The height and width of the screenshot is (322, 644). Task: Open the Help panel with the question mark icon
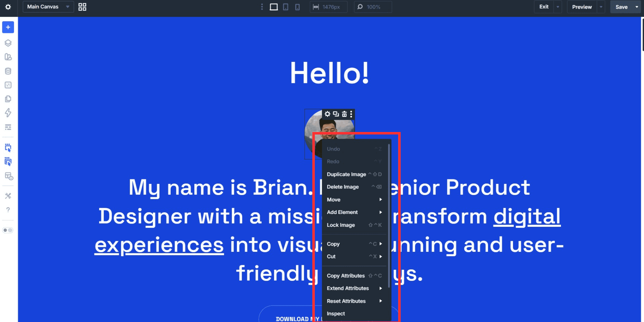(x=8, y=210)
